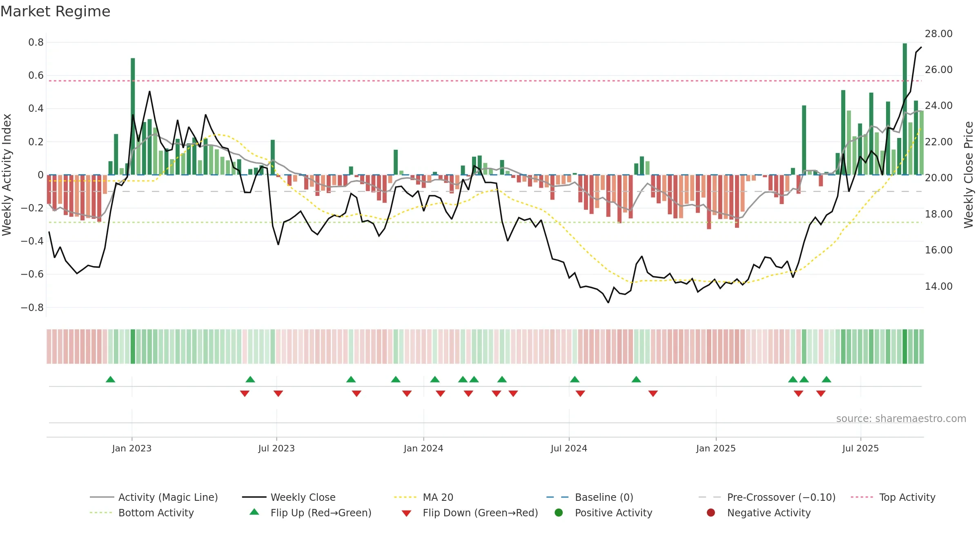Click the dark green heatmap cell at Jan 2023
The height and width of the screenshot is (551, 980).
click(133, 347)
